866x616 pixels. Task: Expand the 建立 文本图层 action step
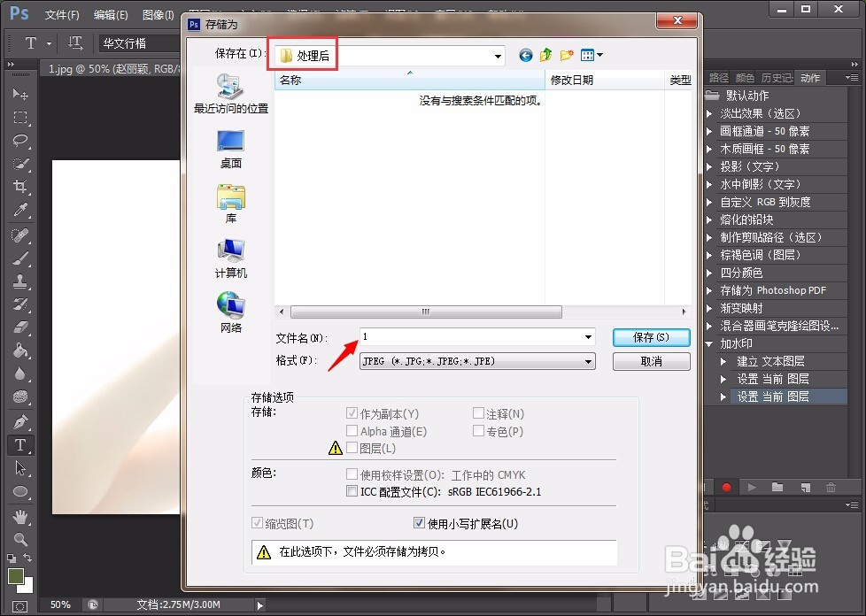tap(723, 361)
